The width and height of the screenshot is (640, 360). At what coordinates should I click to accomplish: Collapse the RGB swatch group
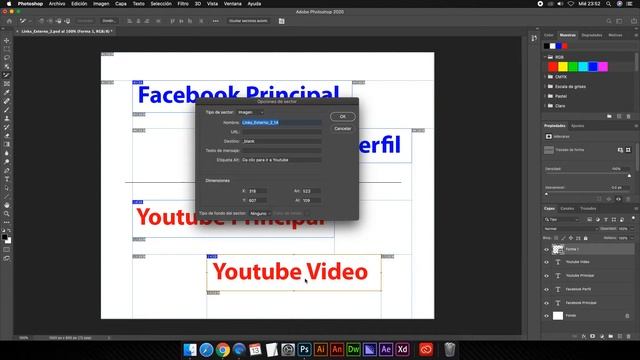pyautogui.click(x=545, y=57)
